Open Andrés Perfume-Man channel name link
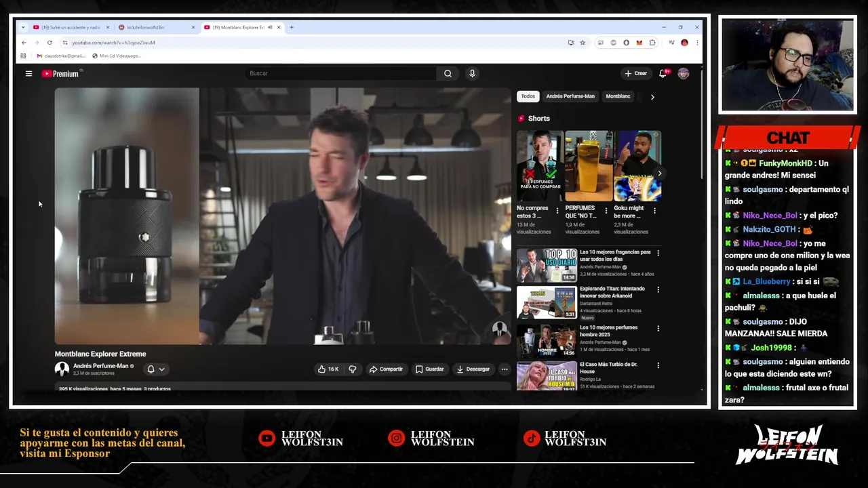Screen dimensions: 868x488 100,366
